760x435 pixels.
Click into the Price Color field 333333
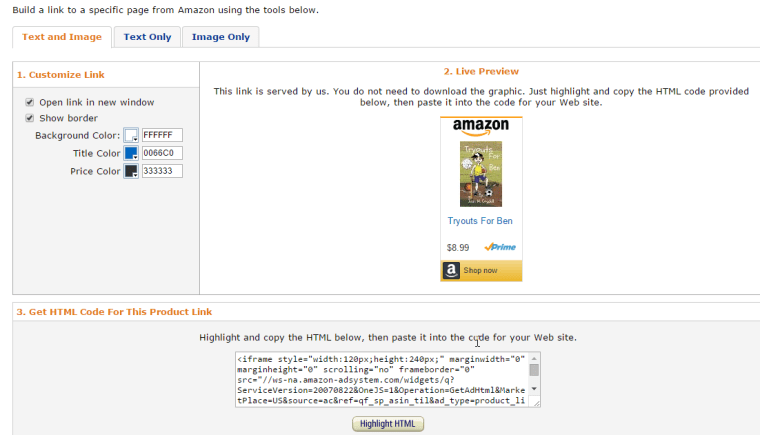click(x=162, y=171)
